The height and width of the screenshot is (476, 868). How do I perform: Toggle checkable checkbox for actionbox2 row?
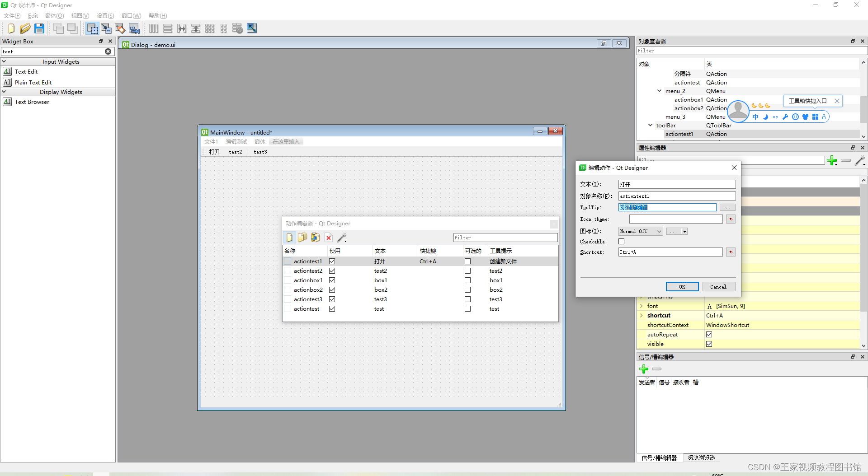point(468,290)
